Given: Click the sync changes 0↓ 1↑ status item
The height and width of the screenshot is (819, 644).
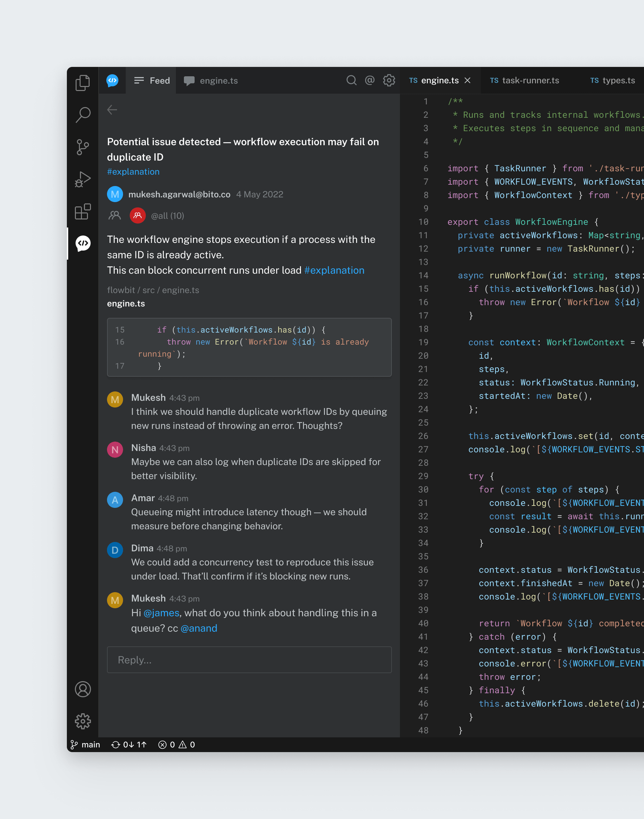Looking at the screenshot, I should pyautogui.click(x=129, y=744).
